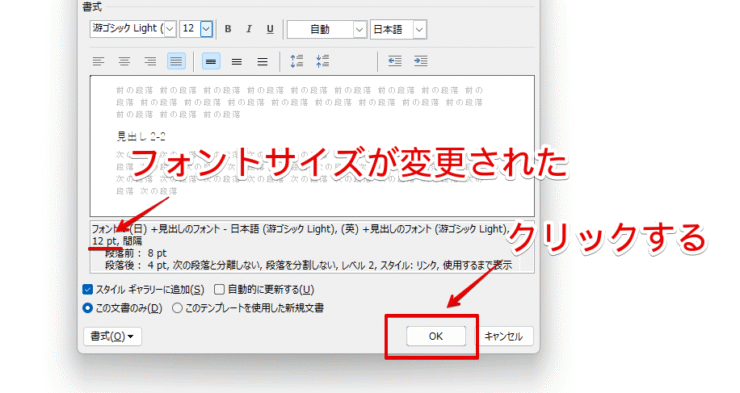This screenshot has height=393, width=740.
Task: Select justified alignment icon
Action: coord(176,61)
